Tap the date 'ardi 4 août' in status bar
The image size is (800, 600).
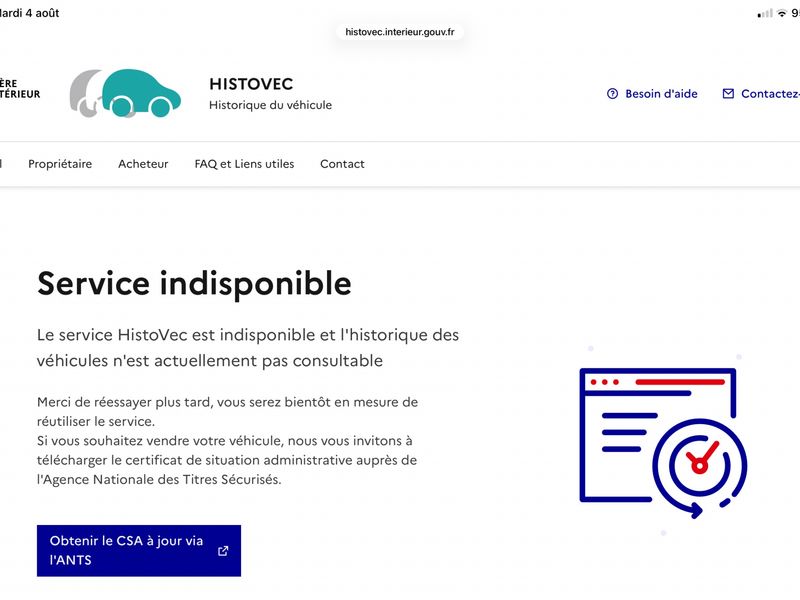tap(30, 13)
